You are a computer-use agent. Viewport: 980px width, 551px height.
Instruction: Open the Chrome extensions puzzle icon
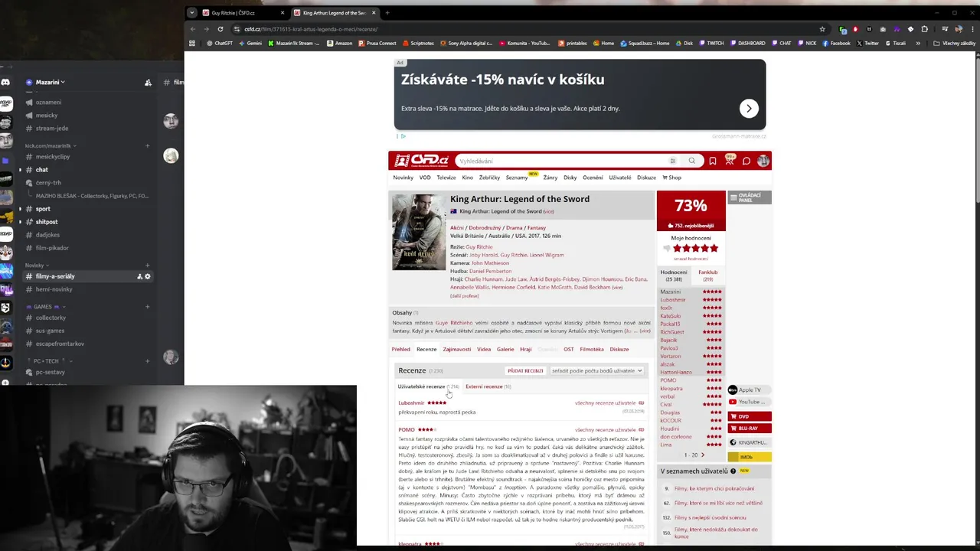[x=924, y=29]
